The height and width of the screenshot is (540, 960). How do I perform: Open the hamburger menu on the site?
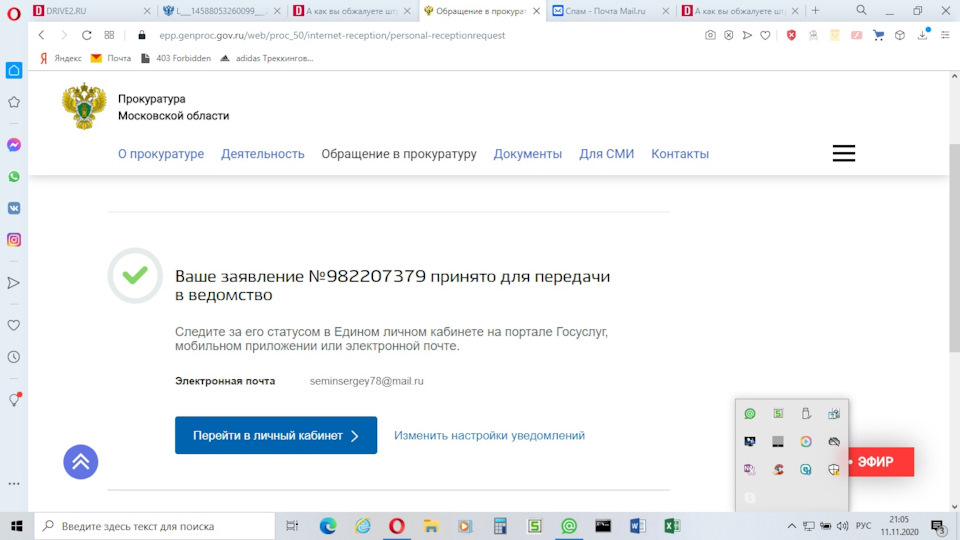pos(843,153)
